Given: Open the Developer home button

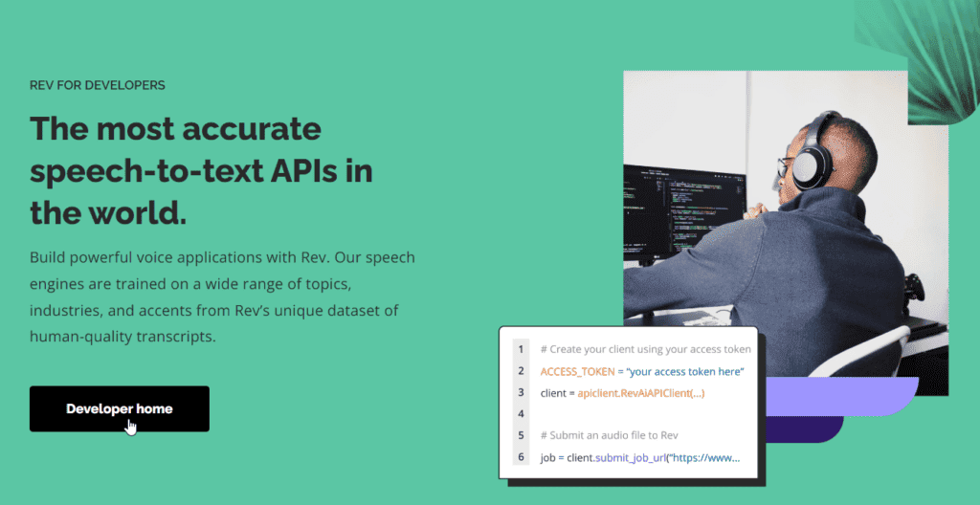Looking at the screenshot, I should tap(120, 408).
